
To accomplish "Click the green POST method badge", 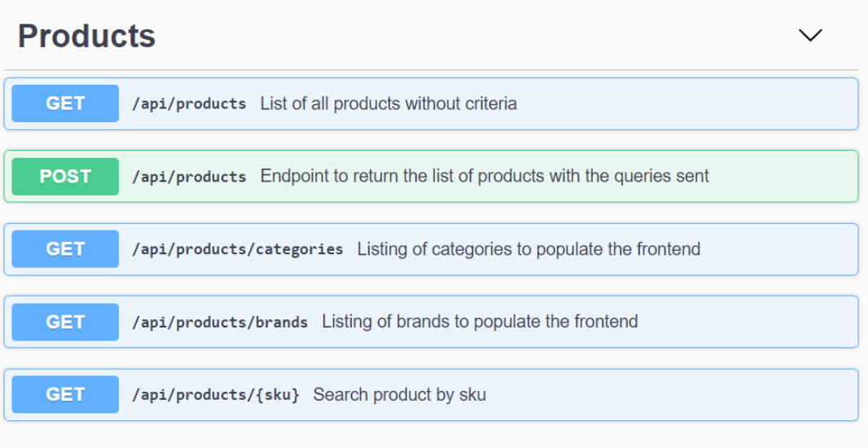I will [65, 176].
